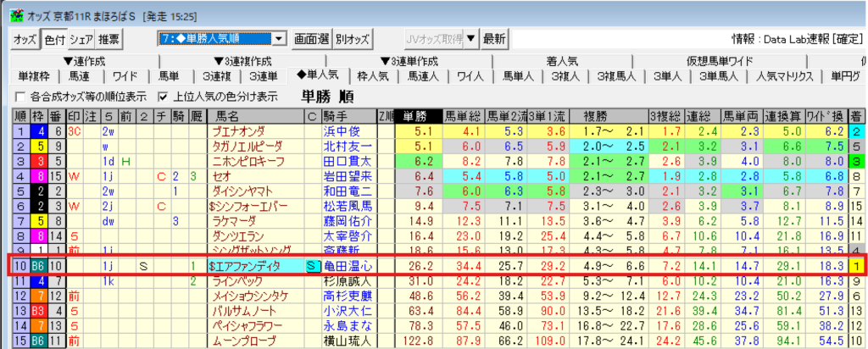The image size is (868, 349).
Task: Click the red frame 3 cell for ニホンピロキーフ
Action: [x=39, y=161]
